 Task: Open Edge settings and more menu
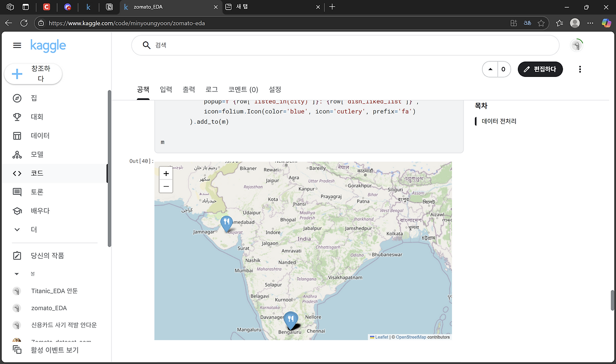click(590, 23)
